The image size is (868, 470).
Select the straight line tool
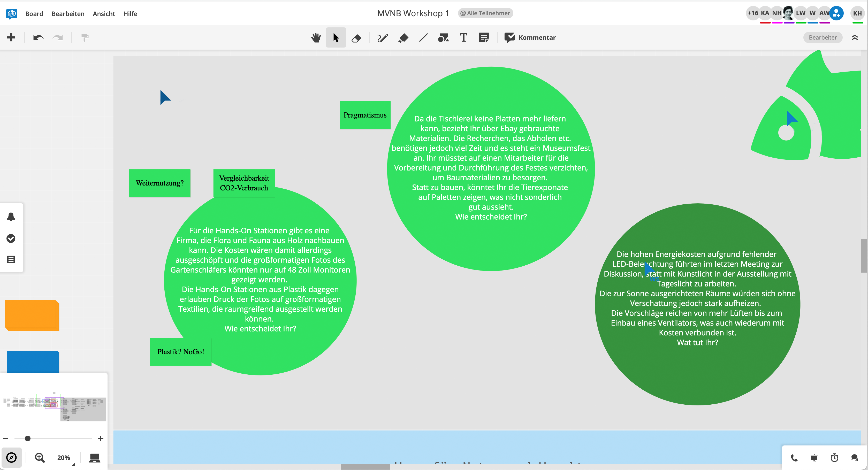pyautogui.click(x=423, y=38)
